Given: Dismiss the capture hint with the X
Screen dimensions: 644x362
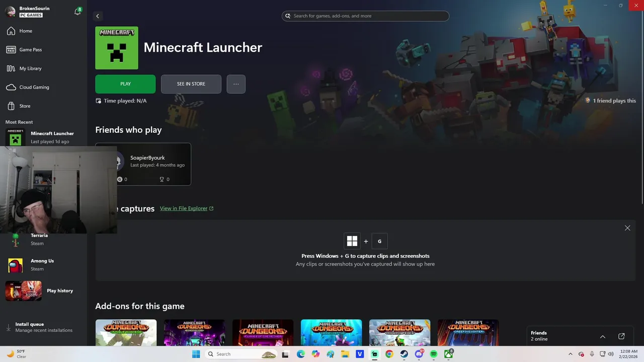Looking at the screenshot, I should click(x=627, y=228).
